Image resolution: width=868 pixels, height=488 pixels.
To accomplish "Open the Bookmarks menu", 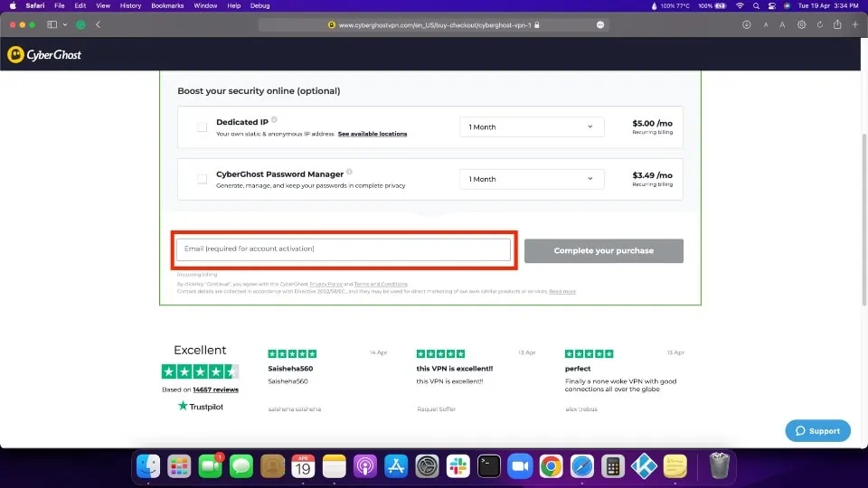I will [167, 6].
